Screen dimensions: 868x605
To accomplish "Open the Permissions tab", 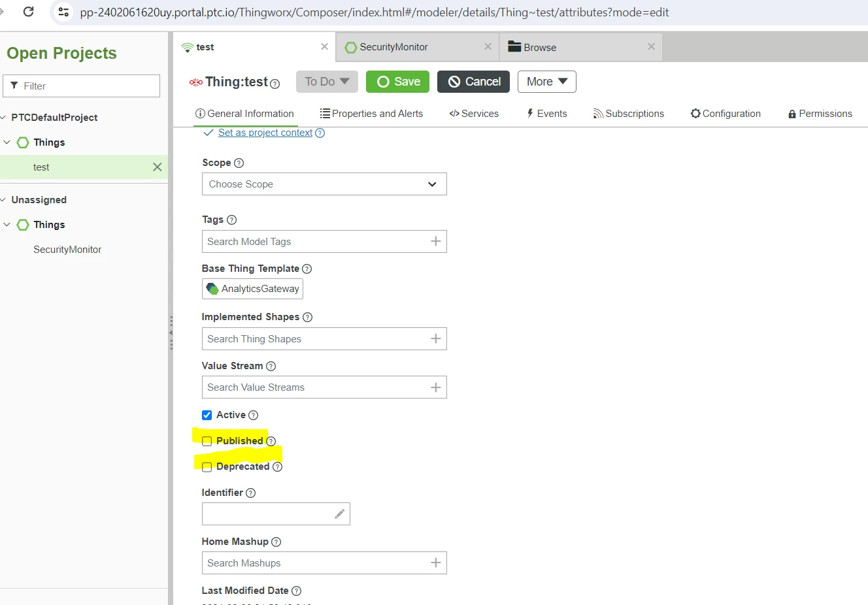I will tap(820, 114).
